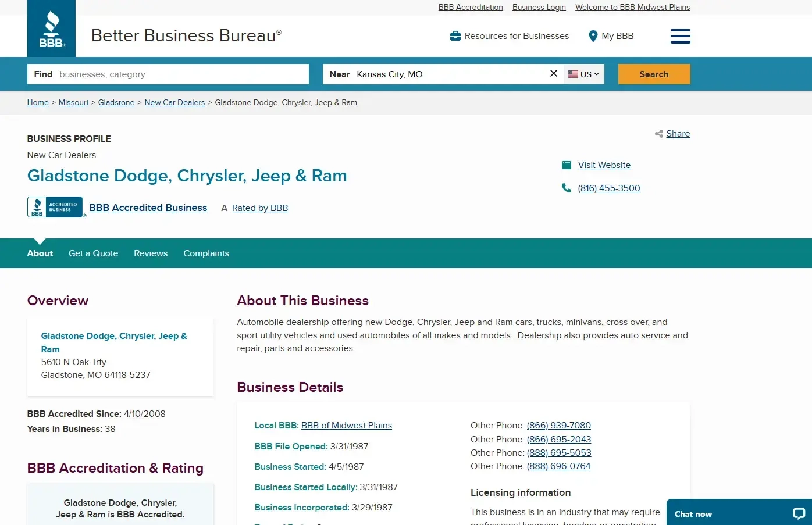
Task: Click the BBB torch logo
Action: (52, 28)
